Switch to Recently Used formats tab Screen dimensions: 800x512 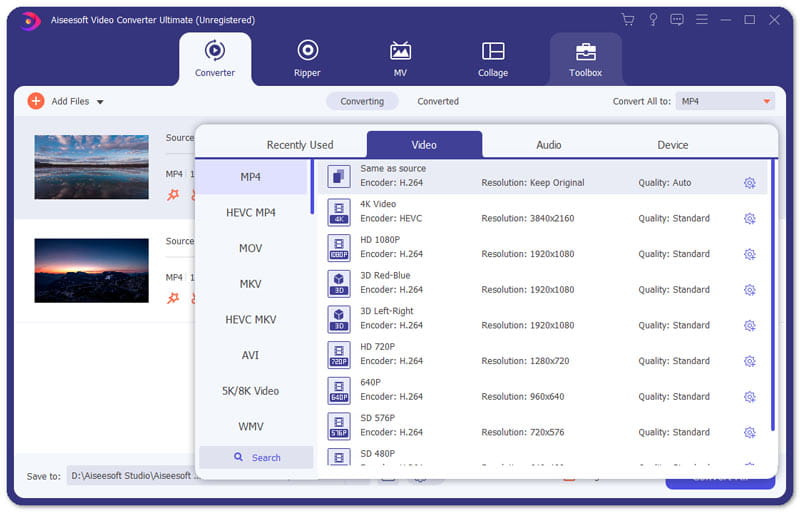pos(300,145)
